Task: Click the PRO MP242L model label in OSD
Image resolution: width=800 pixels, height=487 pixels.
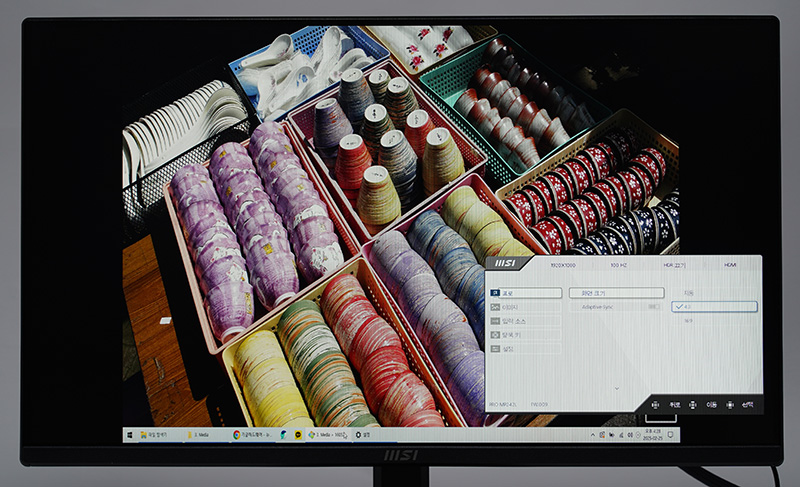Action: (x=503, y=404)
